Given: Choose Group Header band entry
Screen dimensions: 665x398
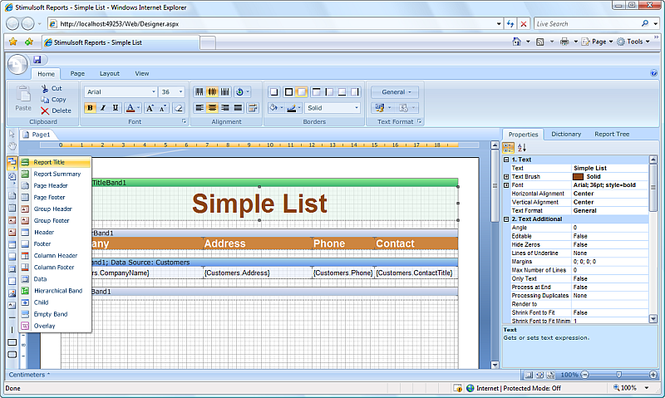Looking at the screenshot, I should click(55, 209).
